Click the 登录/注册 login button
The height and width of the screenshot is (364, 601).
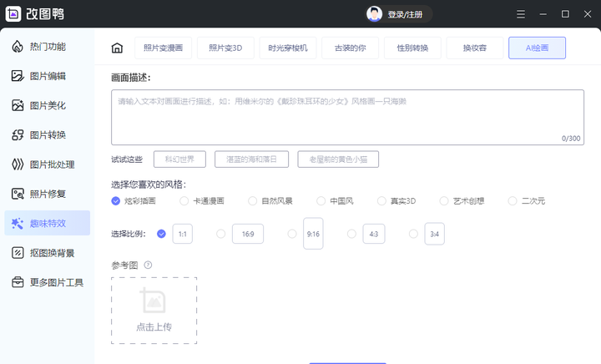pos(399,14)
